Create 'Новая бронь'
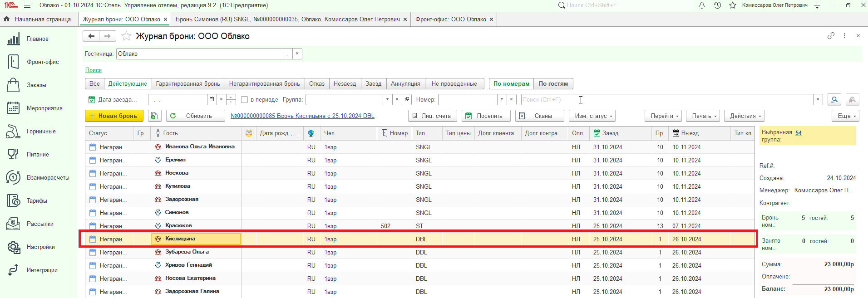This screenshot has width=868, height=298. (114, 116)
